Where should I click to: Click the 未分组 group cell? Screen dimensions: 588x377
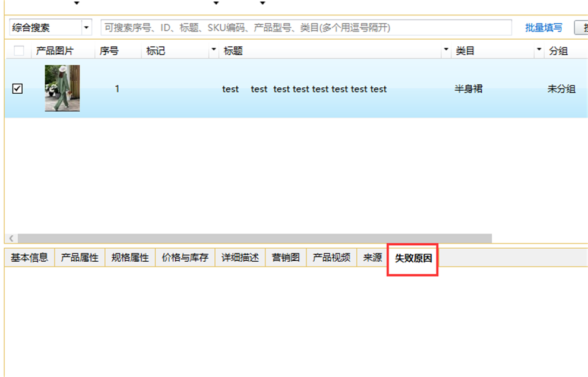561,89
